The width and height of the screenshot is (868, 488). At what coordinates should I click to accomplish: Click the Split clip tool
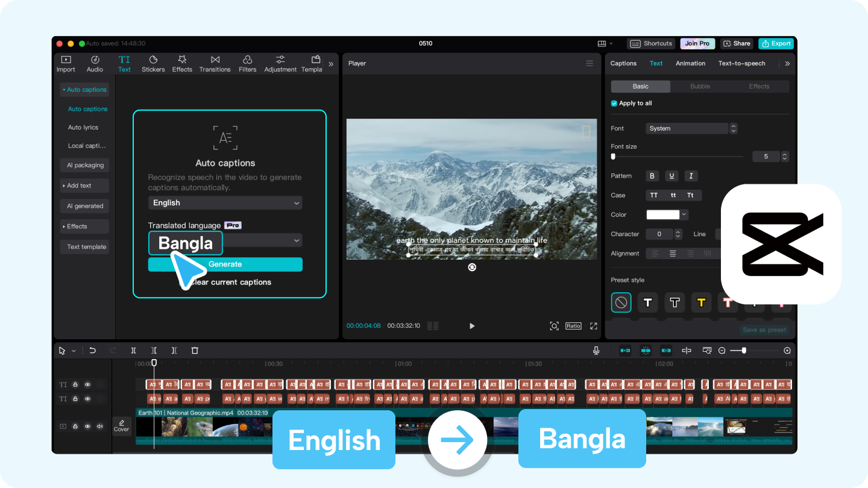tap(133, 350)
